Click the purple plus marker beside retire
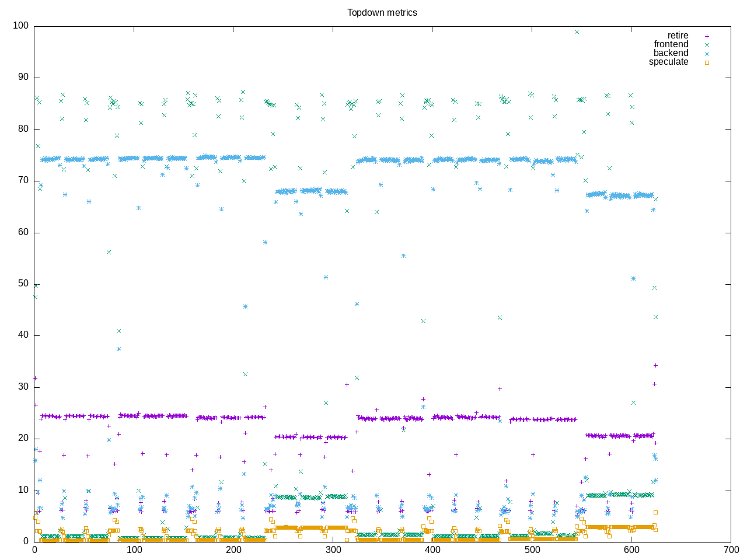Image resolution: width=747 pixels, height=560 pixels. pos(707,36)
